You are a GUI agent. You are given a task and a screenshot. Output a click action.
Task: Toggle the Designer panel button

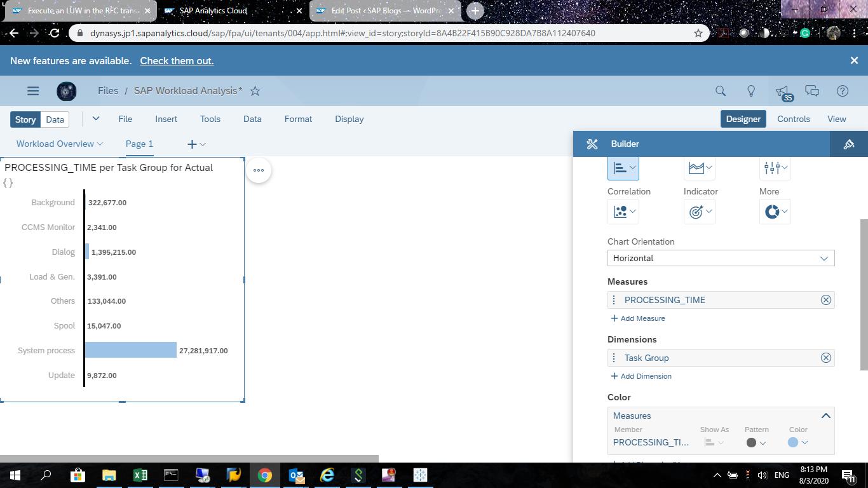click(x=743, y=119)
